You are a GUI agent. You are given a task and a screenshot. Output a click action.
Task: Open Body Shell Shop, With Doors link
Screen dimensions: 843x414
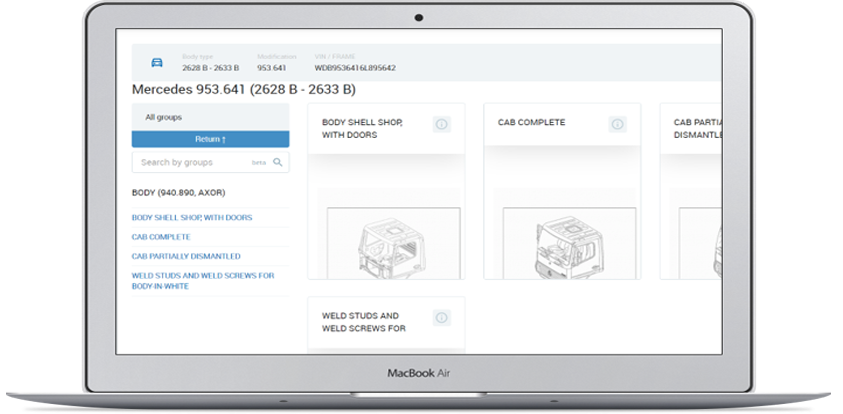pyautogui.click(x=192, y=217)
